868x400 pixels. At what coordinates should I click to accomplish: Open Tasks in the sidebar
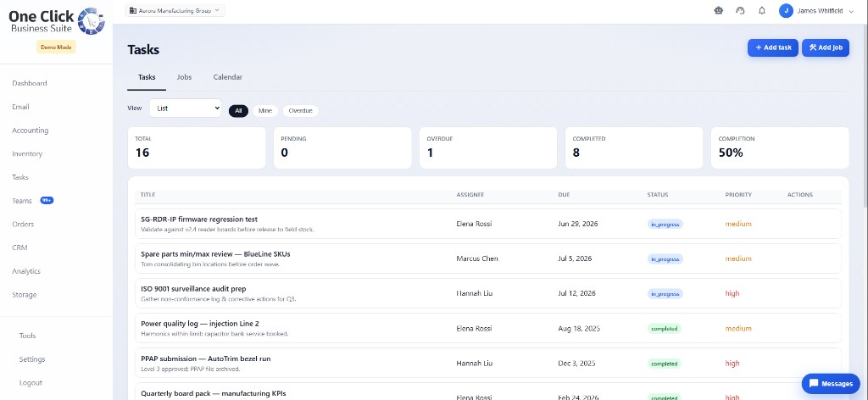click(20, 177)
